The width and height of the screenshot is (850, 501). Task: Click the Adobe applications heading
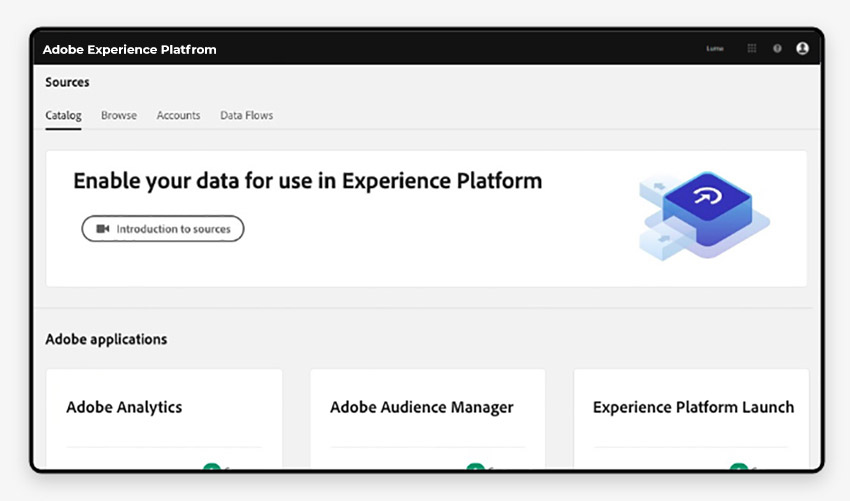[106, 339]
